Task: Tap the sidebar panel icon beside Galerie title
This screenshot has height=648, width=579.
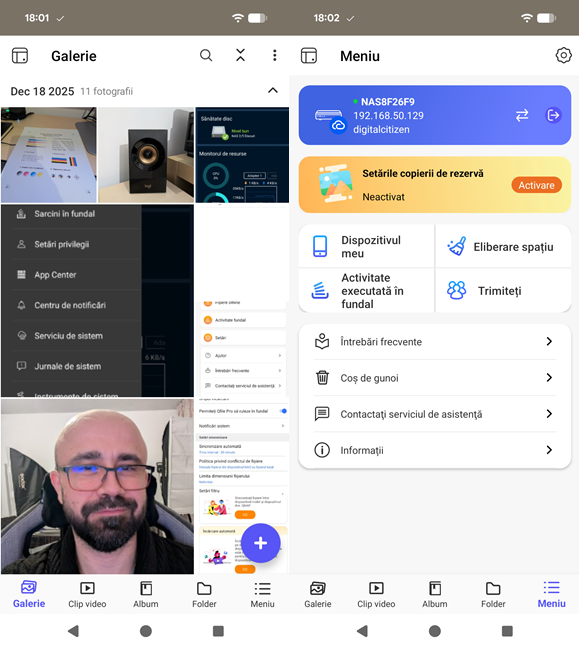Action: tap(20, 55)
